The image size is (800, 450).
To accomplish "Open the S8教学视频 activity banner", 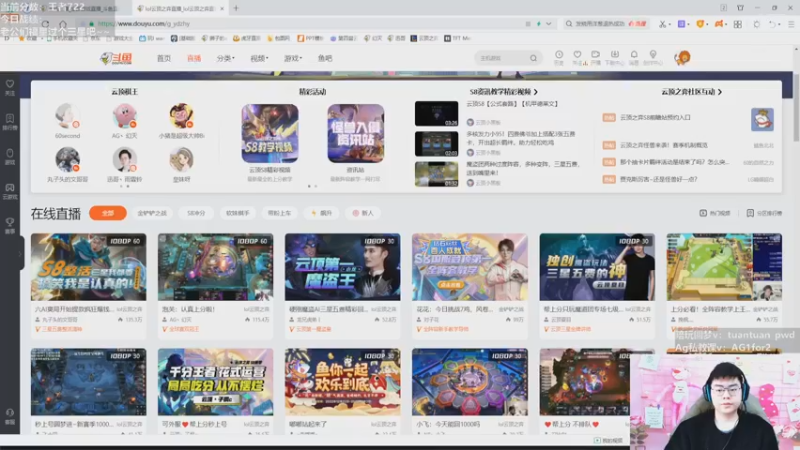I will 270,134.
